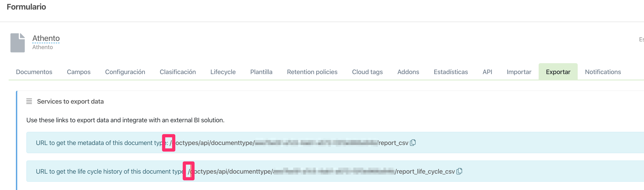The height and width of the screenshot is (190, 644).
Task: Copy the metadata report_csv URL
Action: (413, 142)
